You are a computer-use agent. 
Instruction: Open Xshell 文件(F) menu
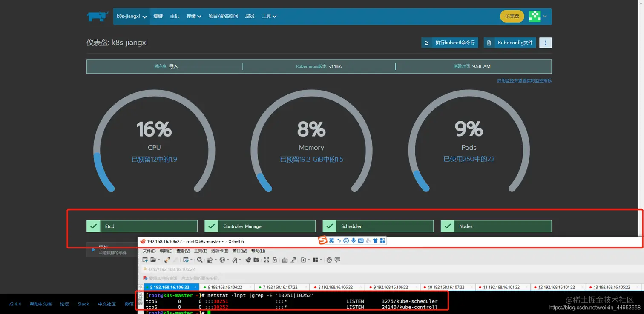[149, 251]
